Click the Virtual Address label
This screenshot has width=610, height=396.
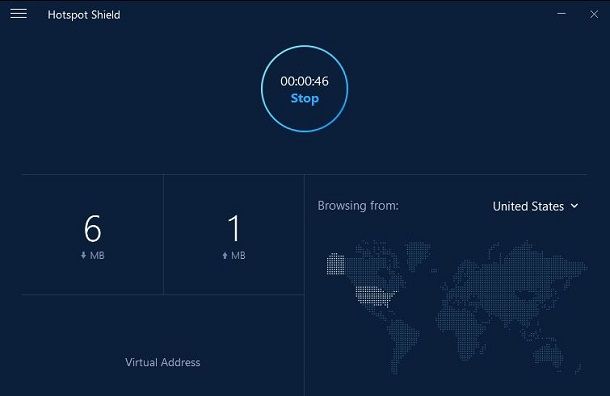[x=163, y=363]
